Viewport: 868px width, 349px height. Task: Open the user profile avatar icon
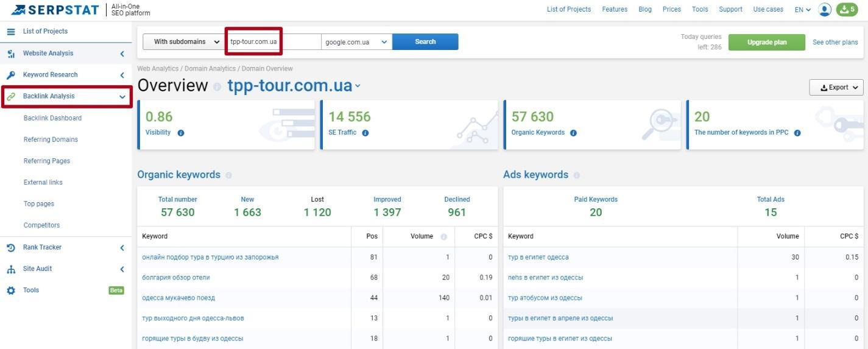pos(825,9)
